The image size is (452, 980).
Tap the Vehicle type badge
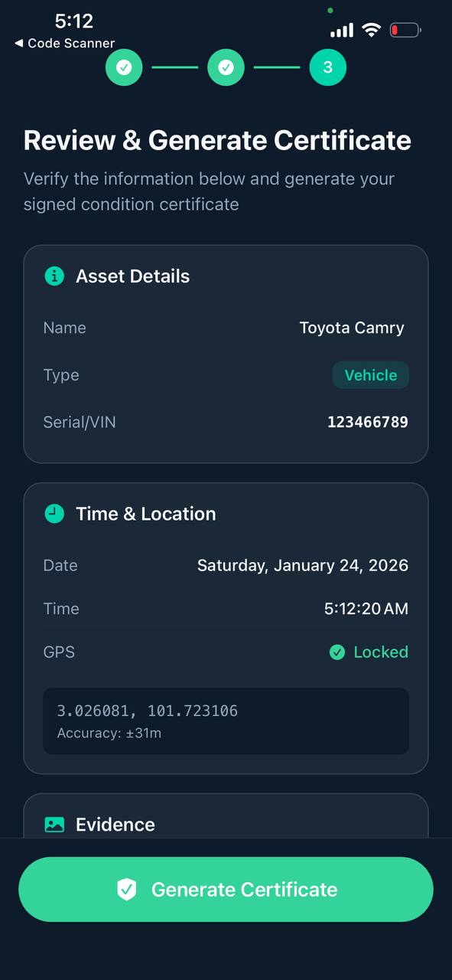click(x=371, y=375)
